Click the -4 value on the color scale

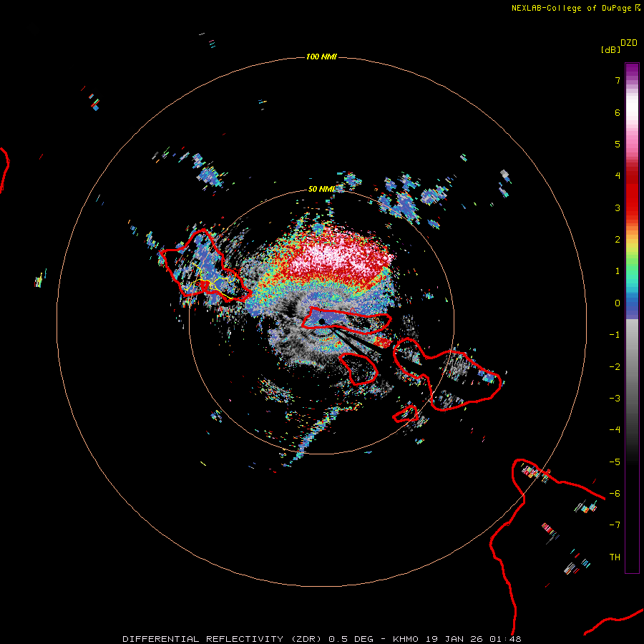point(615,430)
